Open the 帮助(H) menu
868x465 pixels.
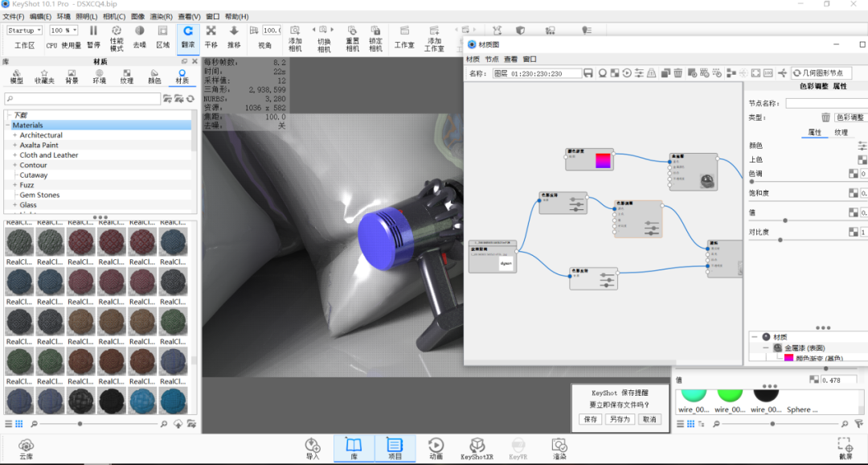coord(236,17)
